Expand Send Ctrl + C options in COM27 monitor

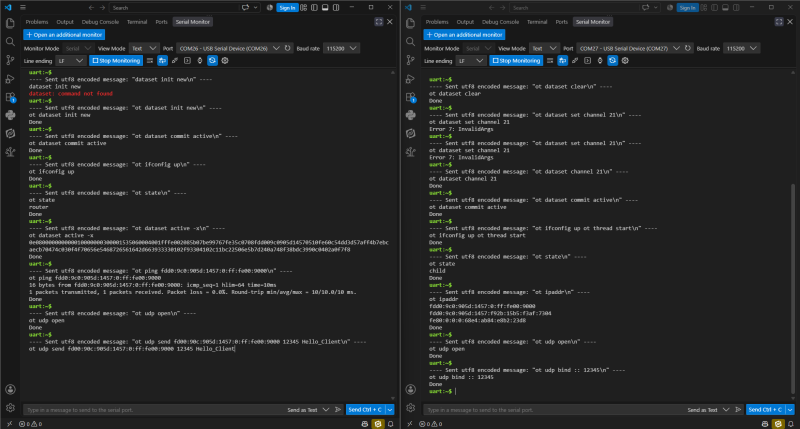[790, 410]
